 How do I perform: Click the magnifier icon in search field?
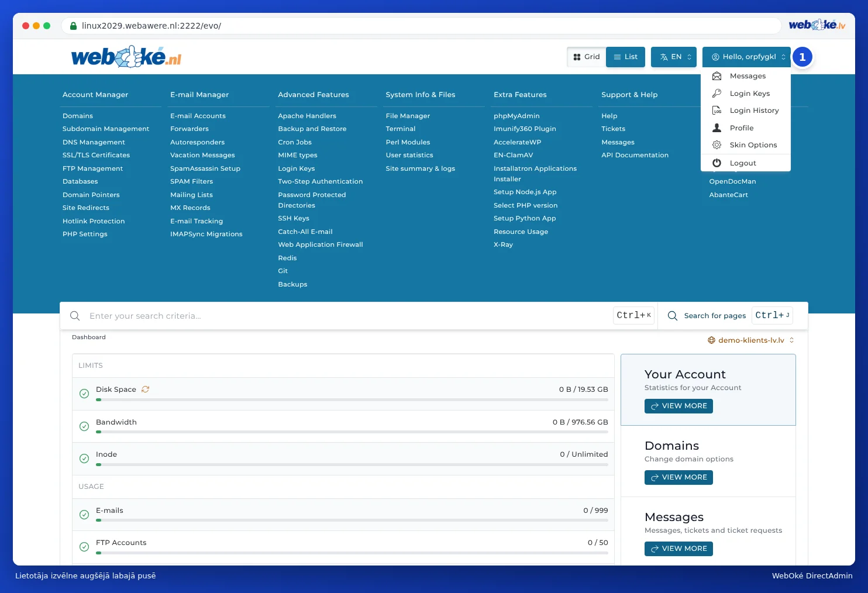(x=75, y=316)
